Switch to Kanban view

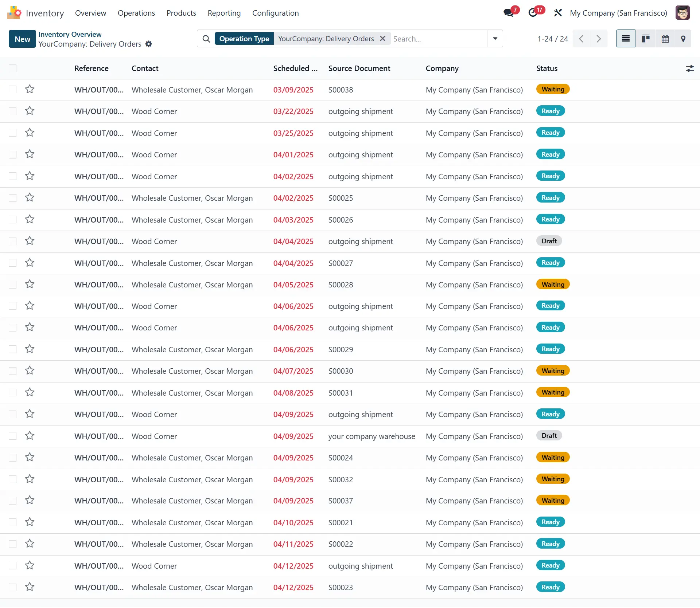tap(646, 39)
